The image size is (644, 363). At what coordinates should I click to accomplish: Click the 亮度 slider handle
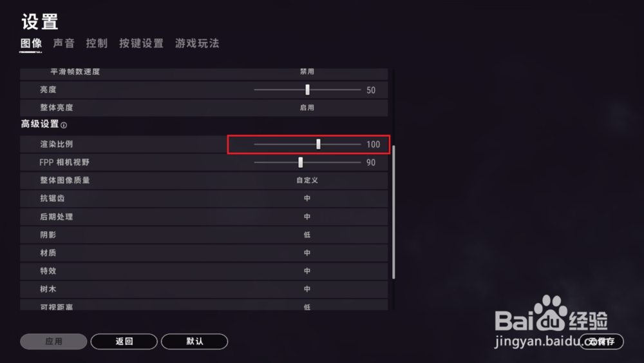tap(307, 90)
